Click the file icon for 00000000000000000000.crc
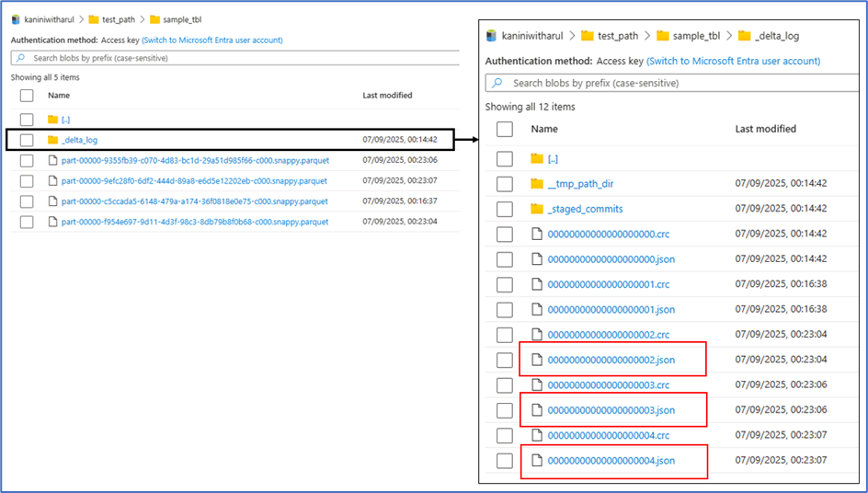Screen dimensions: 868x493 [537, 234]
